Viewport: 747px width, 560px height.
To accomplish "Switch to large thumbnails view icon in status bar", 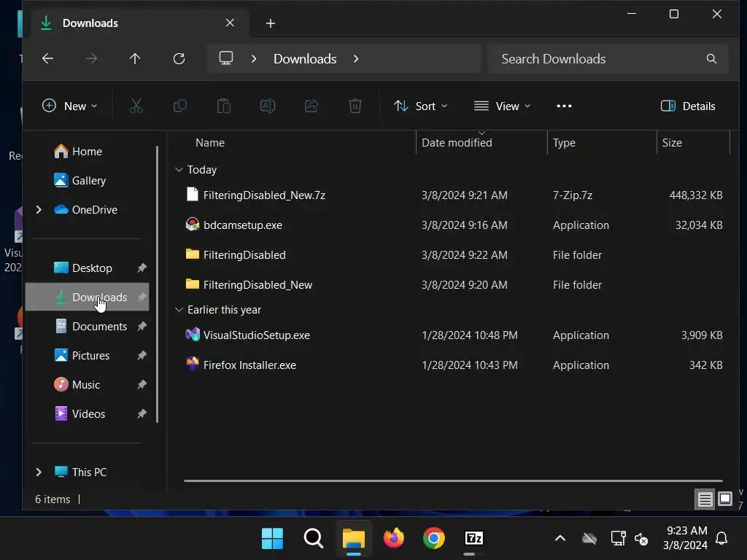I will (x=725, y=499).
